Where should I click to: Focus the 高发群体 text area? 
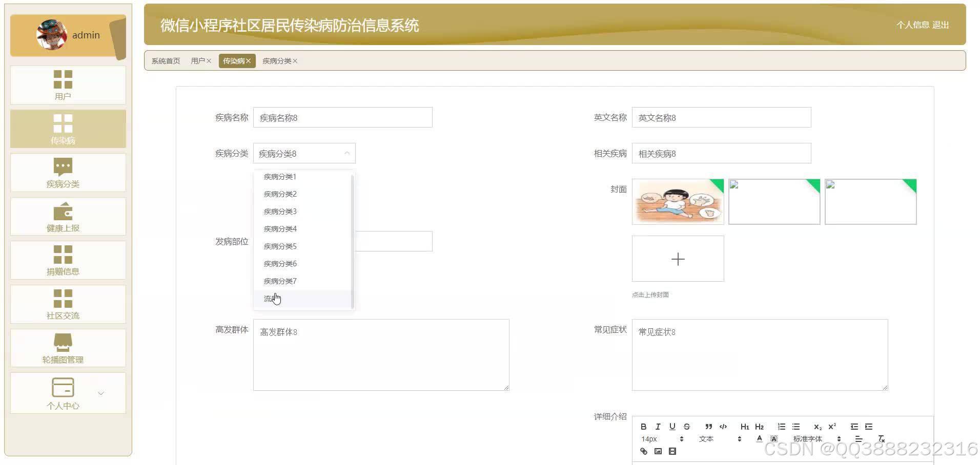coord(381,355)
